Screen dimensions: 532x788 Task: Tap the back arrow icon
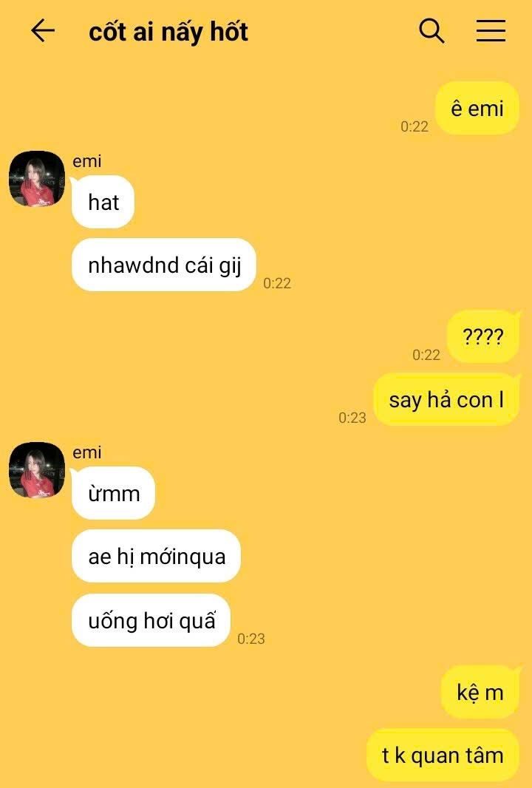pyautogui.click(x=43, y=30)
